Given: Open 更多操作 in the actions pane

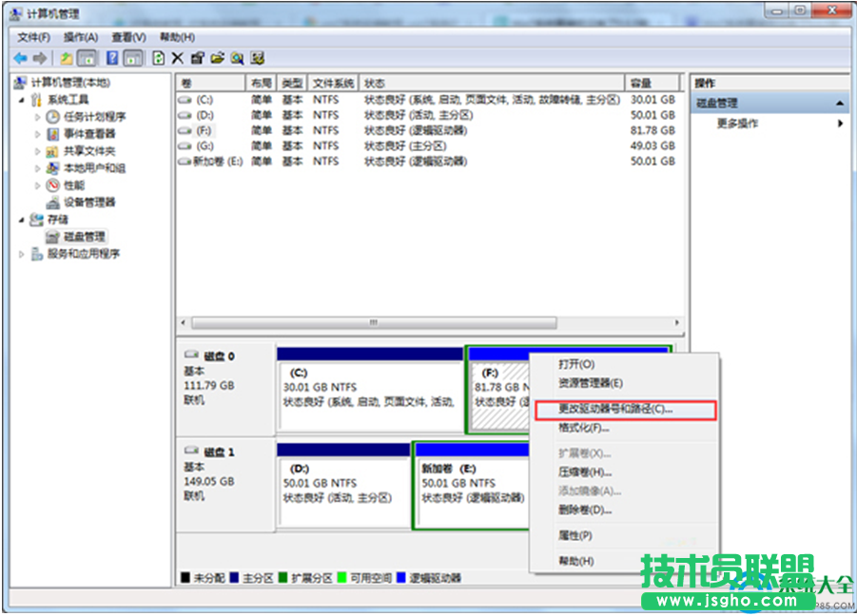Looking at the screenshot, I should [x=738, y=124].
